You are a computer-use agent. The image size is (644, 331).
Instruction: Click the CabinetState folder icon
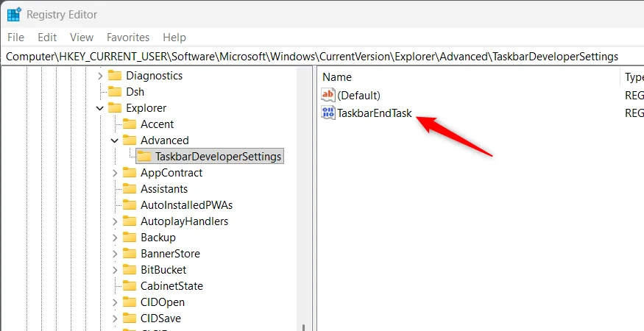(130, 286)
